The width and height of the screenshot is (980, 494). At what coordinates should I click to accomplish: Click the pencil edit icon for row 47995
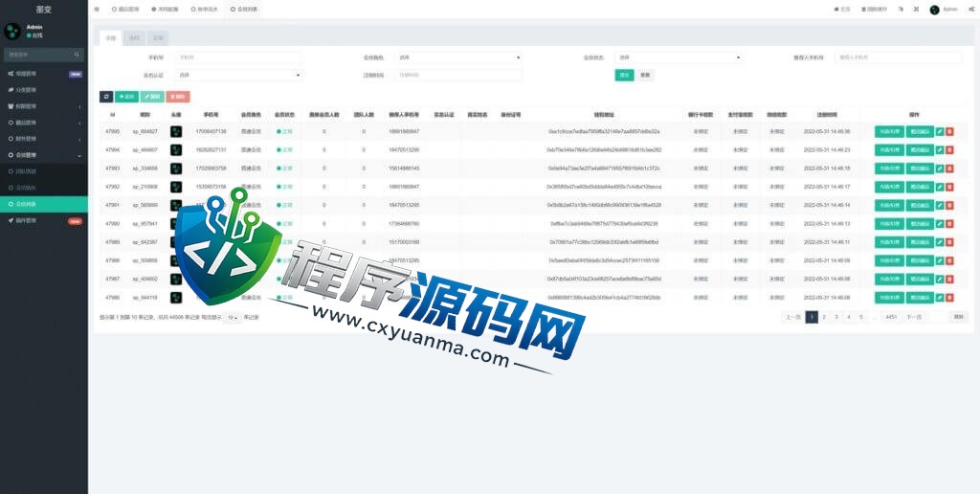point(940,132)
